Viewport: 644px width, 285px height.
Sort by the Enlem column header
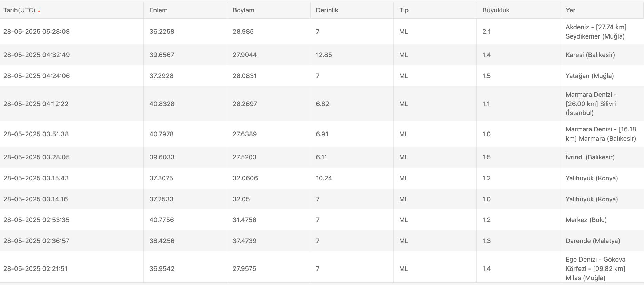pyautogui.click(x=158, y=10)
